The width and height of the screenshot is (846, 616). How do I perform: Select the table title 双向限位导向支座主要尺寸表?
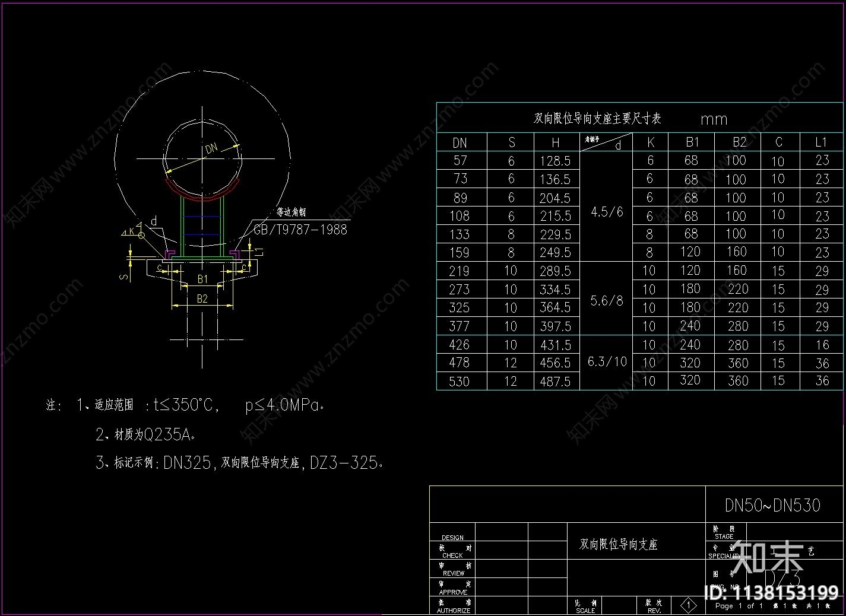click(x=597, y=119)
